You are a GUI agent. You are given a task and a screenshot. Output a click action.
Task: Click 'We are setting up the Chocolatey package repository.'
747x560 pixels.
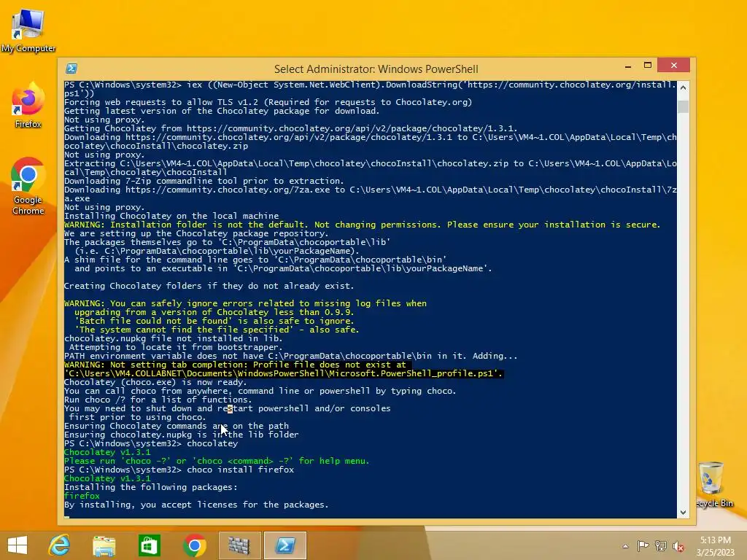(196, 233)
